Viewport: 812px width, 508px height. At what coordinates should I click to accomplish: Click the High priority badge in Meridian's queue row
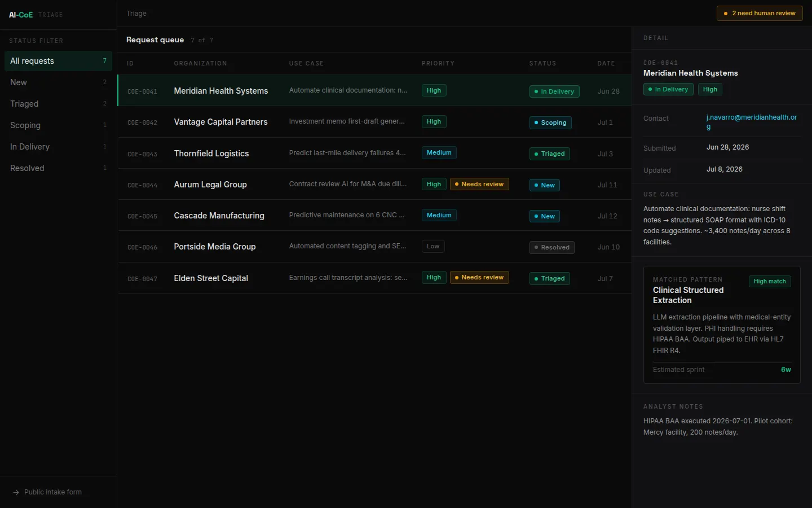coord(434,90)
